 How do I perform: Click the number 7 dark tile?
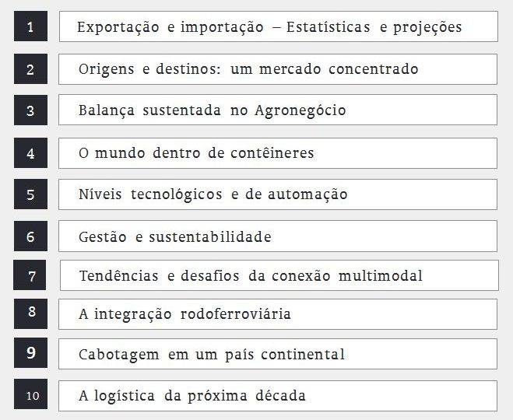click(x=30, y=275)
